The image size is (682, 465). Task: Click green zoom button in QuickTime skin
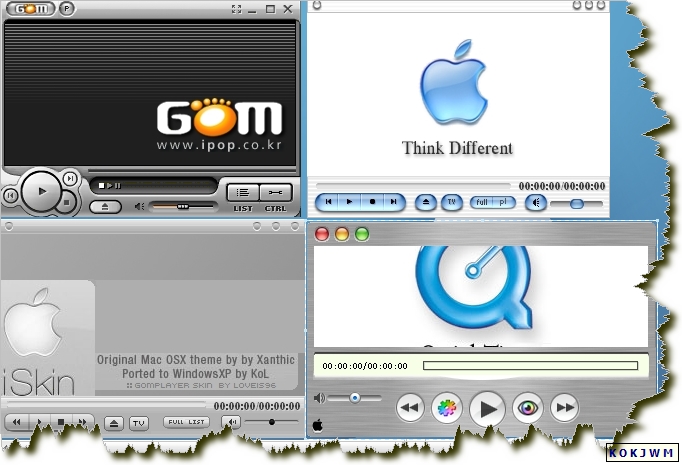(362, 234)
